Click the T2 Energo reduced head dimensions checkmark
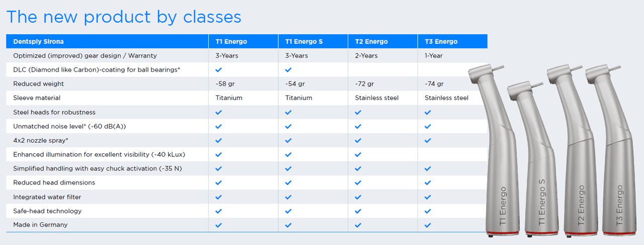The height and width of the screenshot is (245, 644). [358, 183]
